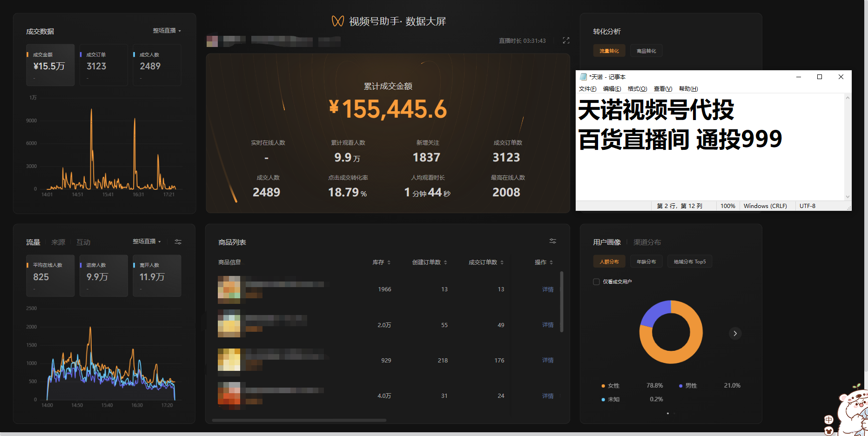The height and width of the screenshot is (436, 868).
Task: Click the 女性 legend dot
Action: pos(603,386)
